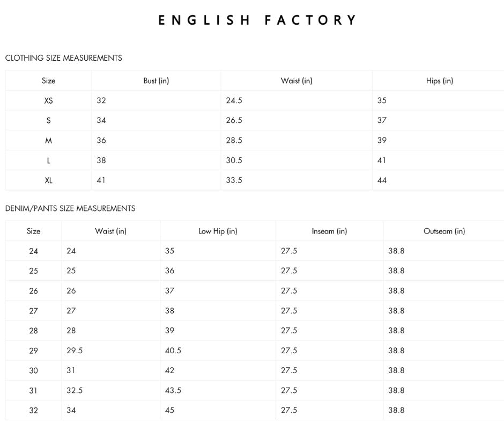Select the low hip value 40.5 cell

(x=173, y=351)
